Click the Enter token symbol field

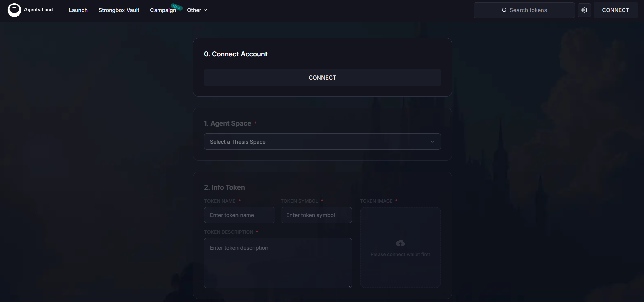[x=316, y=215]
